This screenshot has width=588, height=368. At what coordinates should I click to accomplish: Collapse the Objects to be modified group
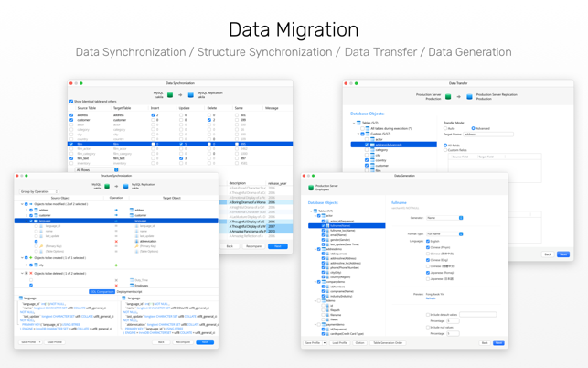tap(22, 204)
